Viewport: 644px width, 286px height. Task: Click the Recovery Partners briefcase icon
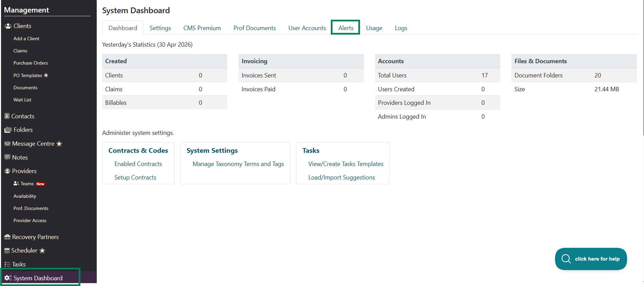[x=7, y=237]
